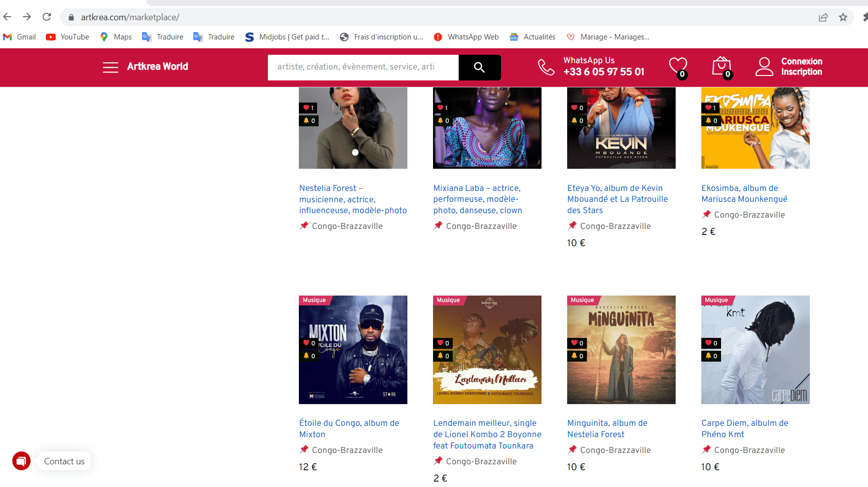Click the user account icon
Viewport: 868px width, 487px height.
pos(764,66)
